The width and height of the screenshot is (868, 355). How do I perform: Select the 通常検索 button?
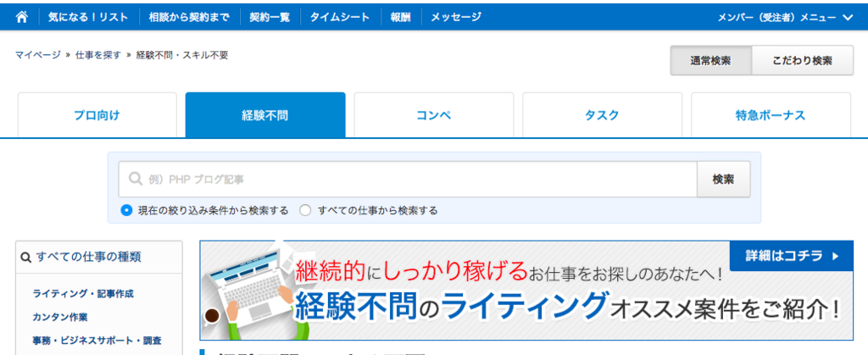pos(711,61)
